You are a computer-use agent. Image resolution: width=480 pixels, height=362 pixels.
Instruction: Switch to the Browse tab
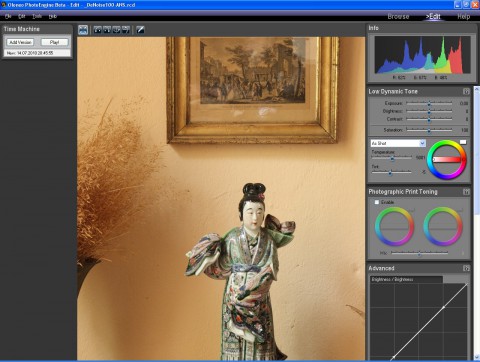(x=398, y=16)
